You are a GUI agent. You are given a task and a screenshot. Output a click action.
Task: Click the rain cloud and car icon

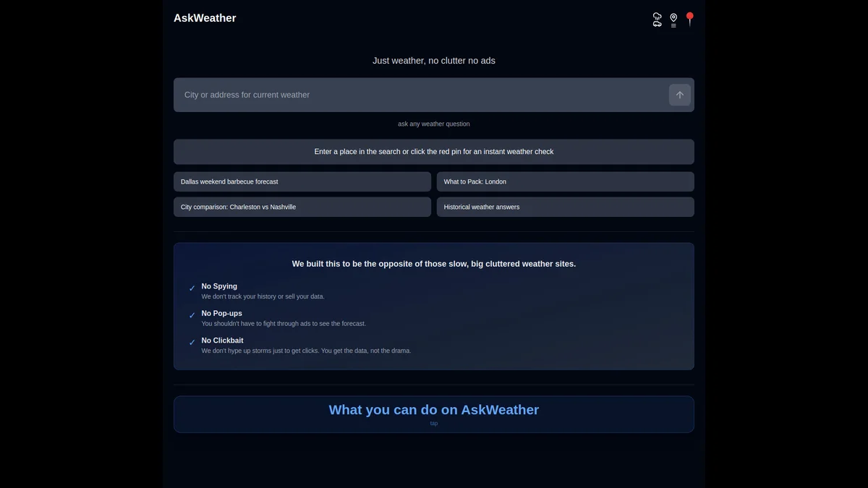click(x=657, y=20)
